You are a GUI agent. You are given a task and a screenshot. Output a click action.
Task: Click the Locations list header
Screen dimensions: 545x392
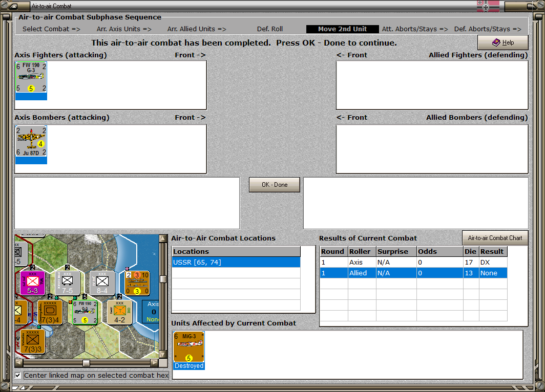point(236,251)
